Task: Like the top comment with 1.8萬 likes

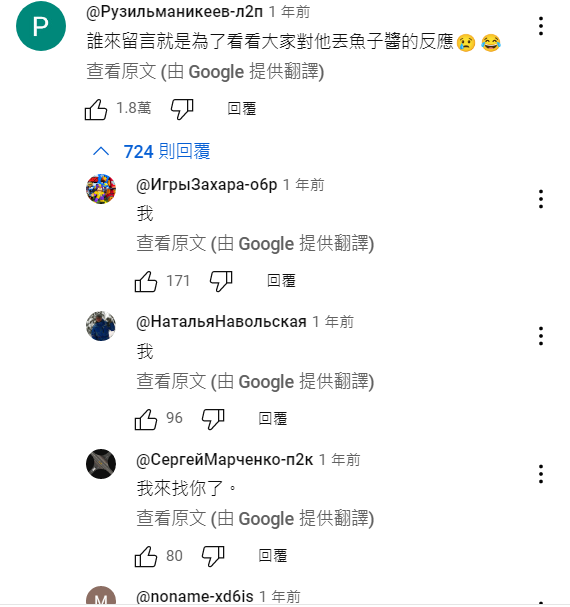Action: pos(96,109)
